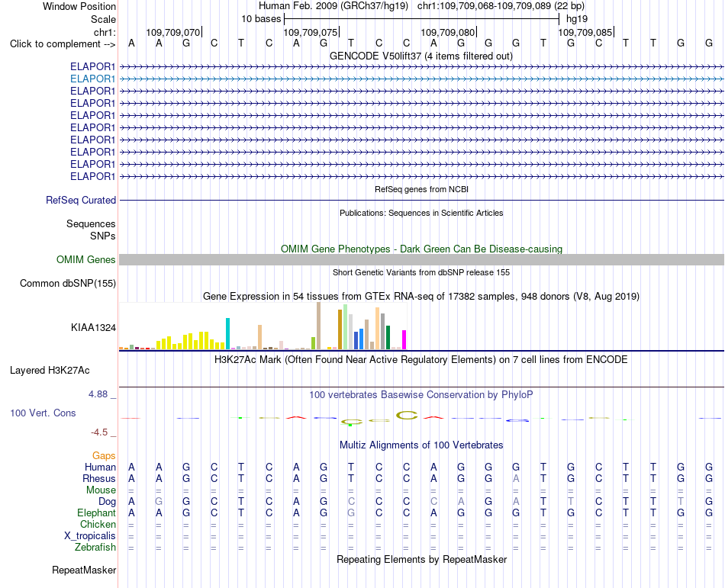Click the 10 bases scale bar
Viewport: 725px width, 588px height.
(422, 19)
